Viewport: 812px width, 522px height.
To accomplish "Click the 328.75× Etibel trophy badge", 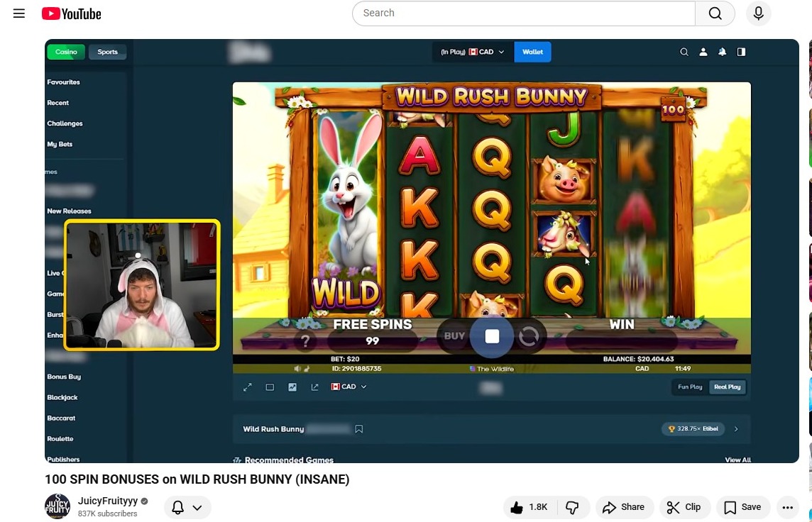I will pyautogui.click(x=693, y=429).
